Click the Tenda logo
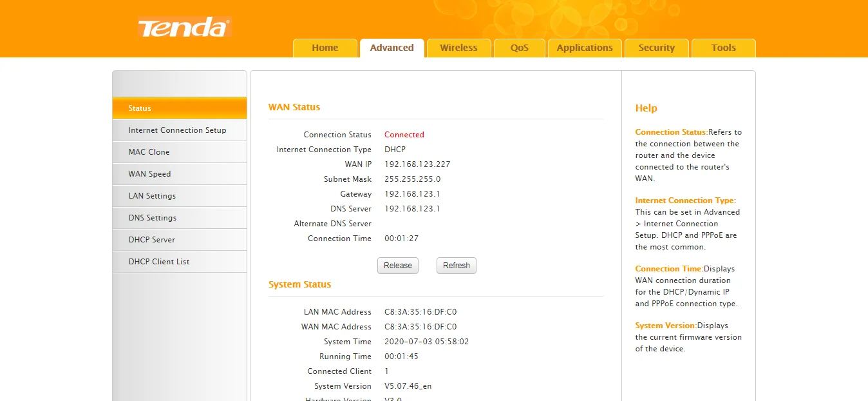868x401 pixels. (x=184, y=28)
